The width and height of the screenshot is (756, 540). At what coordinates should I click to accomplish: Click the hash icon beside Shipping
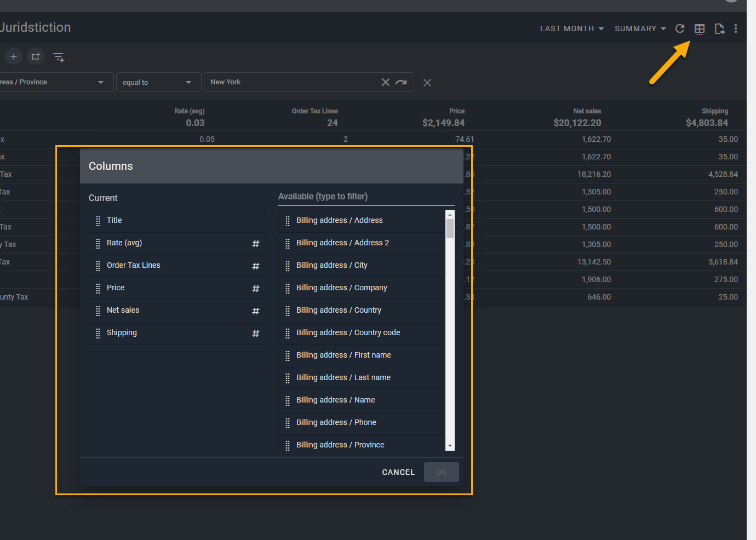[x=255, y=334]
